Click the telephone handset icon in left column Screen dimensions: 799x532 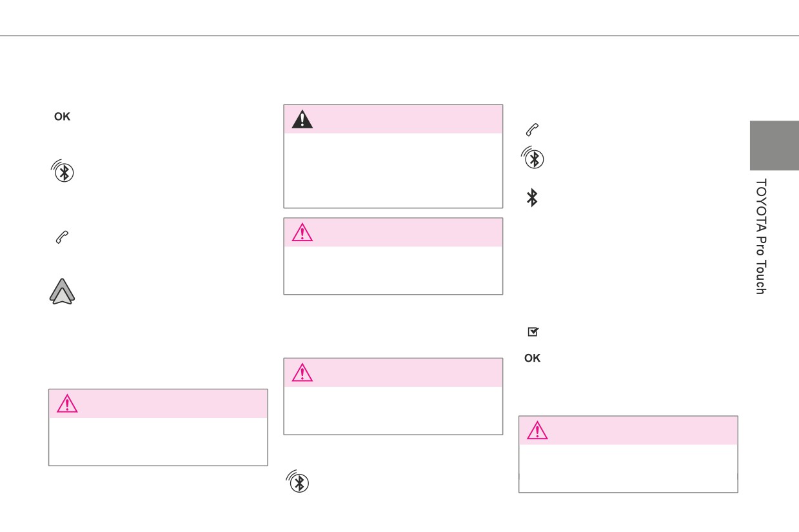(62, 237)
